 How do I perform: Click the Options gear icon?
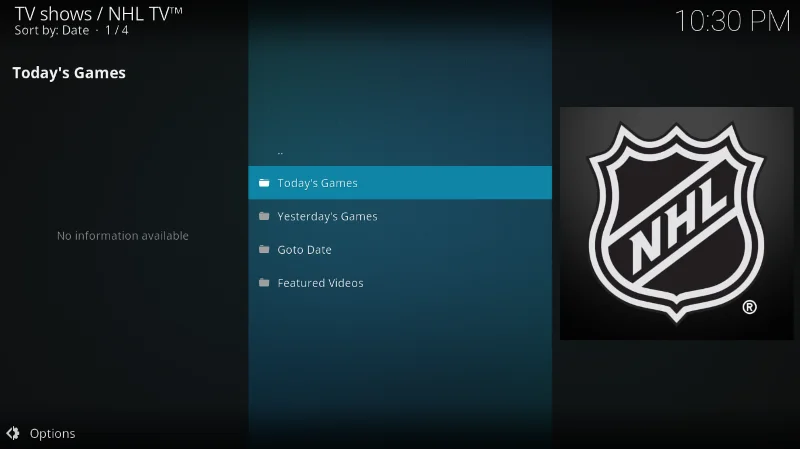(x=13, y=433)
